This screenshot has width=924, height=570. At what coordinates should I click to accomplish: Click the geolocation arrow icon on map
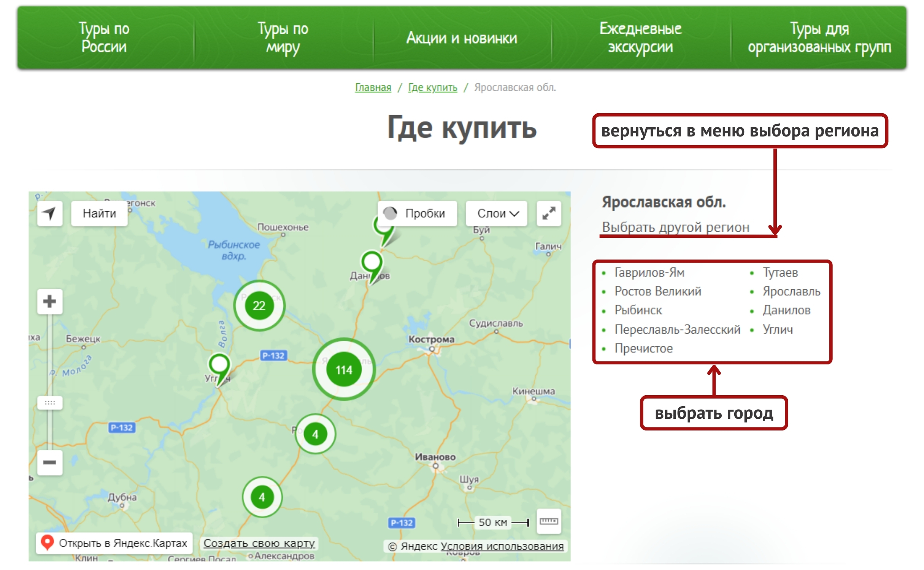[x=49, y=214]
